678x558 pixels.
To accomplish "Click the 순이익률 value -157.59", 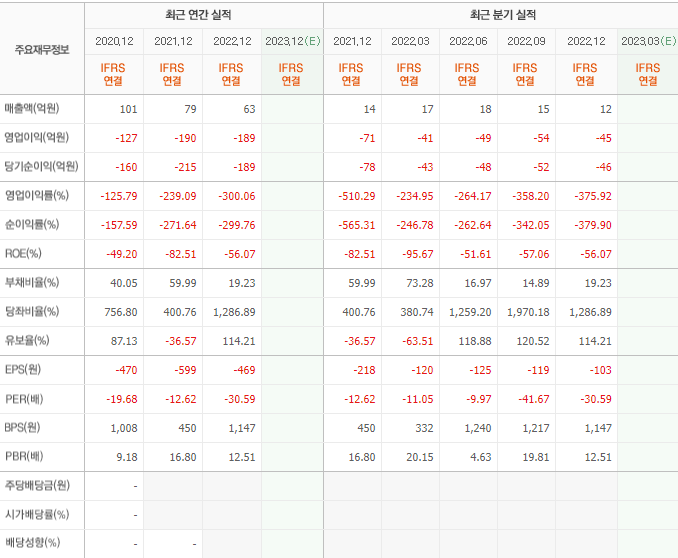I will coord(119,225).
